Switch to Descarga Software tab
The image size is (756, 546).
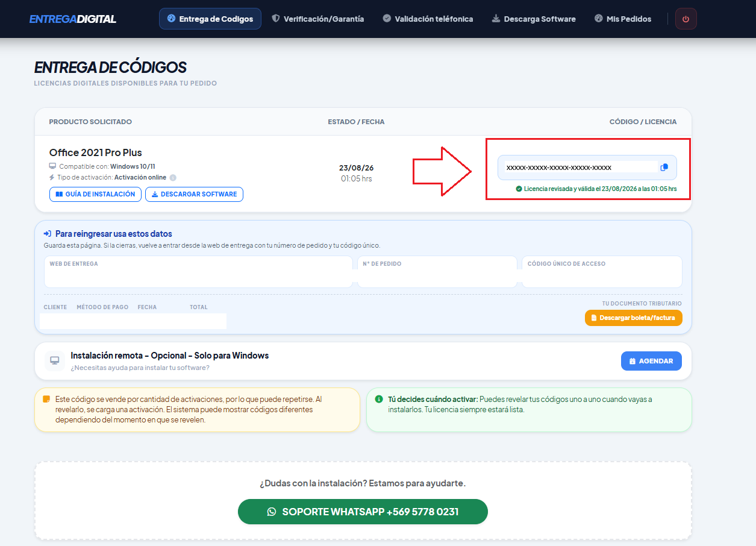(x=534, y=19)
